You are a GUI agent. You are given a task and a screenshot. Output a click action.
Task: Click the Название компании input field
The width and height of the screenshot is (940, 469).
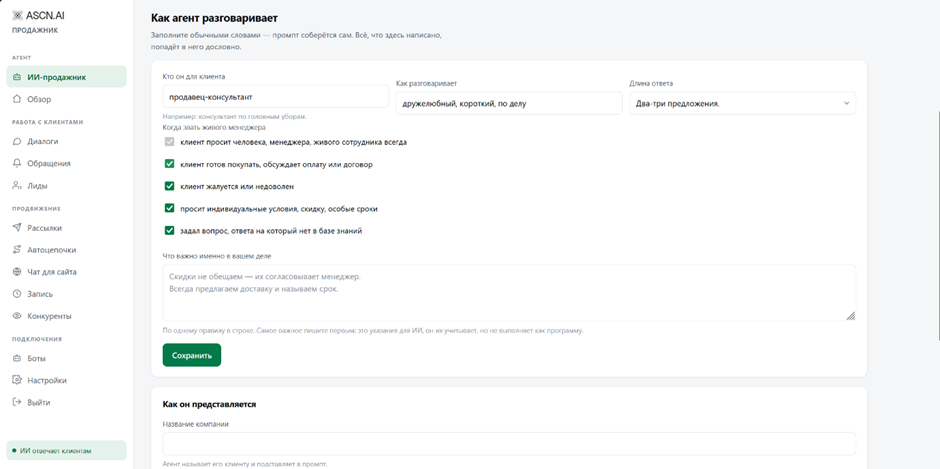coord(509,444)
